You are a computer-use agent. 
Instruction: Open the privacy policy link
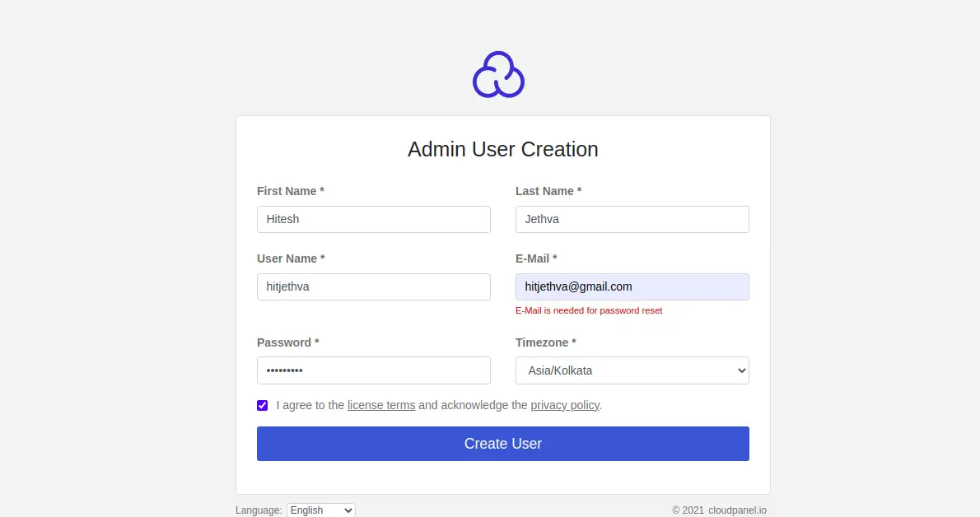tap(565, 405)
